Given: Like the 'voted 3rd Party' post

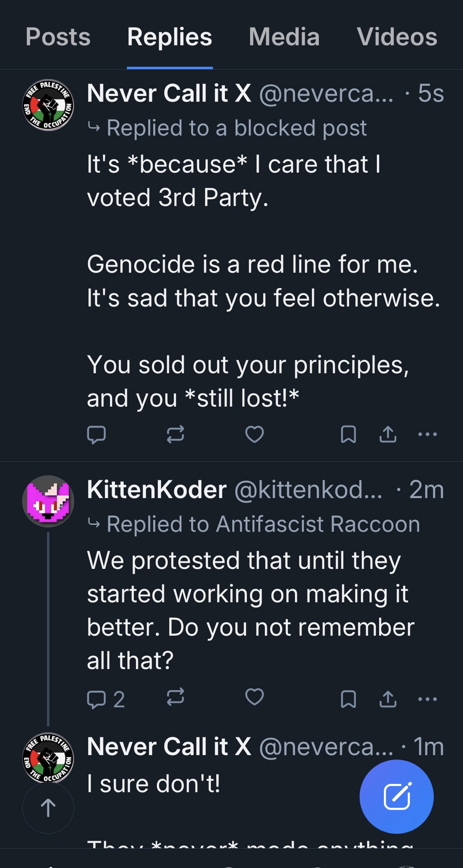Looking at the screenshot, I should pos(255,434).
